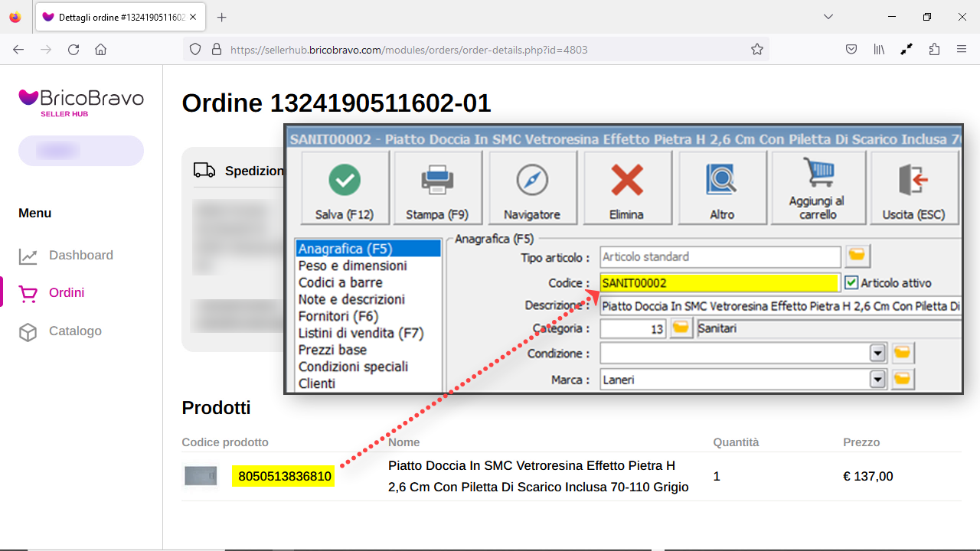This screenshot has width=980, height=551.
Task: Click product code 8050513836810
Action: 284,476
